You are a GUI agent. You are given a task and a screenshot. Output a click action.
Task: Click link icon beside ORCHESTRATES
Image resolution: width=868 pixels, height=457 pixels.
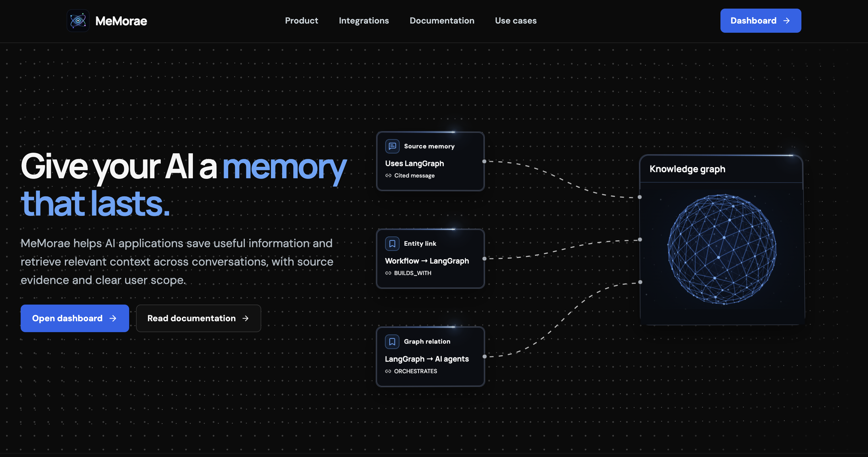pyautogui.click(x=388, y=371)
